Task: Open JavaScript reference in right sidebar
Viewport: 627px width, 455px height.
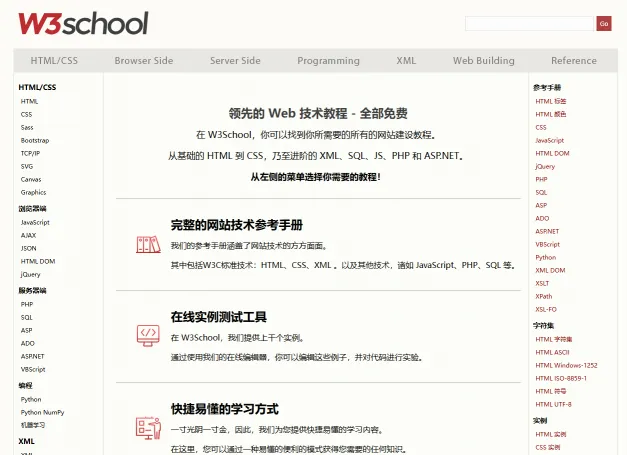Action: [x=549, y=140]
